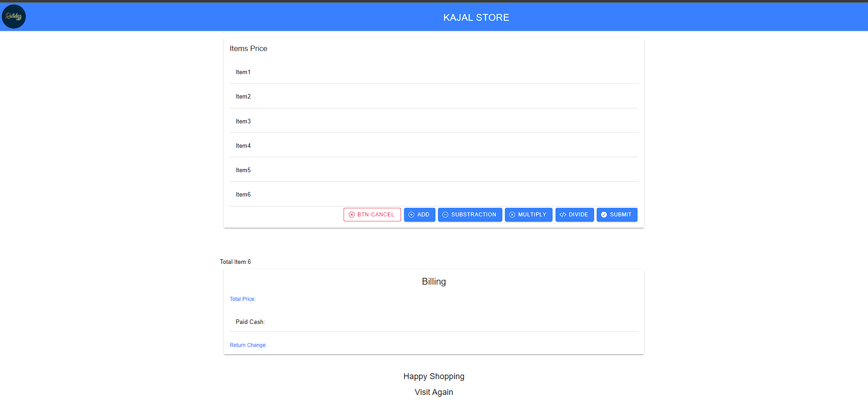
Task: Click the Billing heading
Action: pyautogui.click(x=434, y=281)
